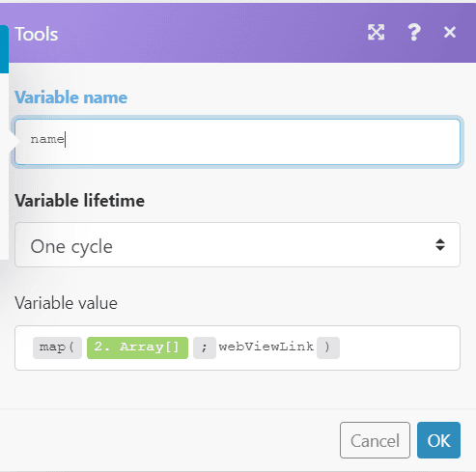Expand the Tools dialog to fullscreen

(x=376, y=32)
